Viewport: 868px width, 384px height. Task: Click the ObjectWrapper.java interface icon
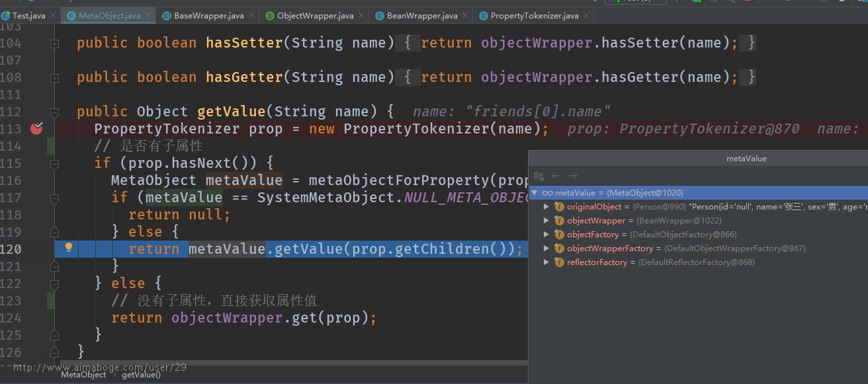(x=270, y=15)
